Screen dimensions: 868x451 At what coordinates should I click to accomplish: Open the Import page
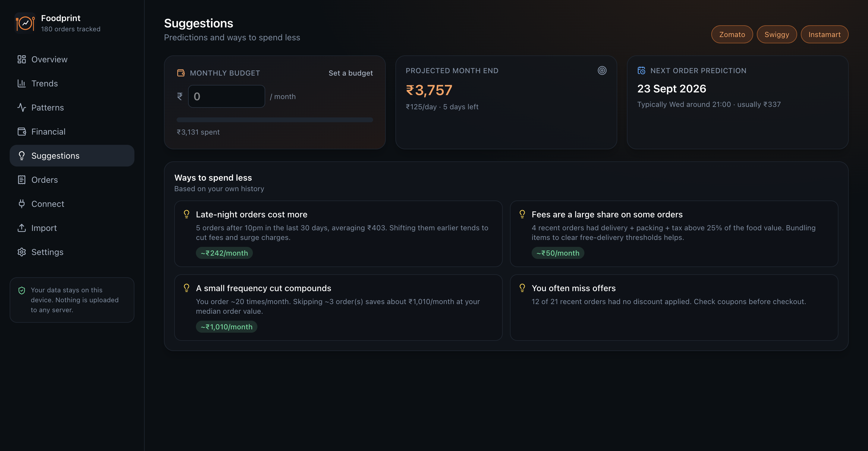(x=72, y=228)
